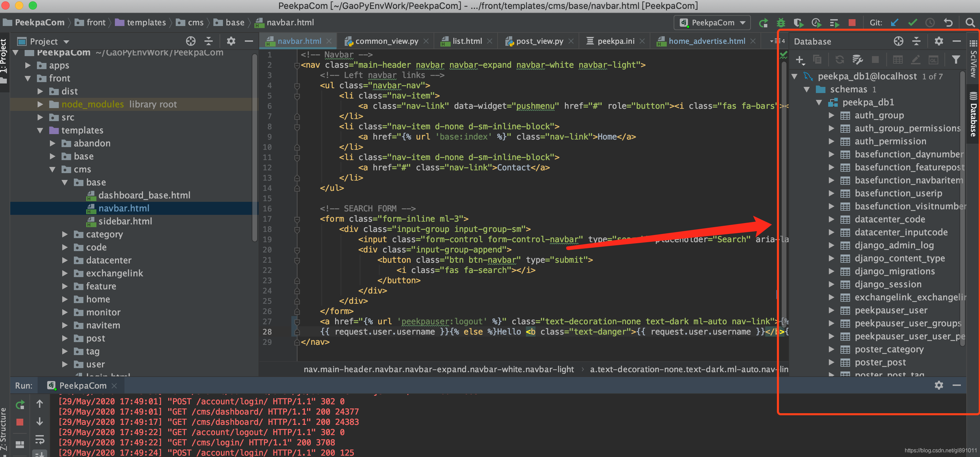Screen dimensions: 980x457
Task: Commit changes with the green Git checkmark
Action: point(912,23)
